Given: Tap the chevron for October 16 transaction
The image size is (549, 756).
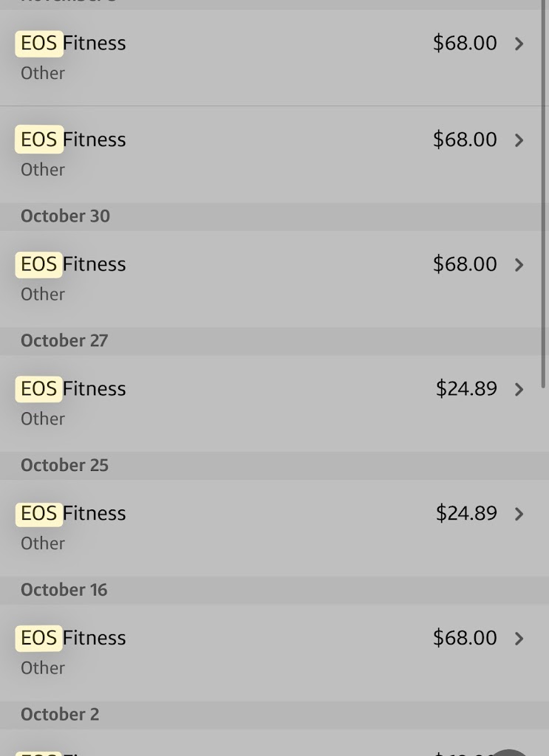Looking at the screenshot, I should pos(519,639).
